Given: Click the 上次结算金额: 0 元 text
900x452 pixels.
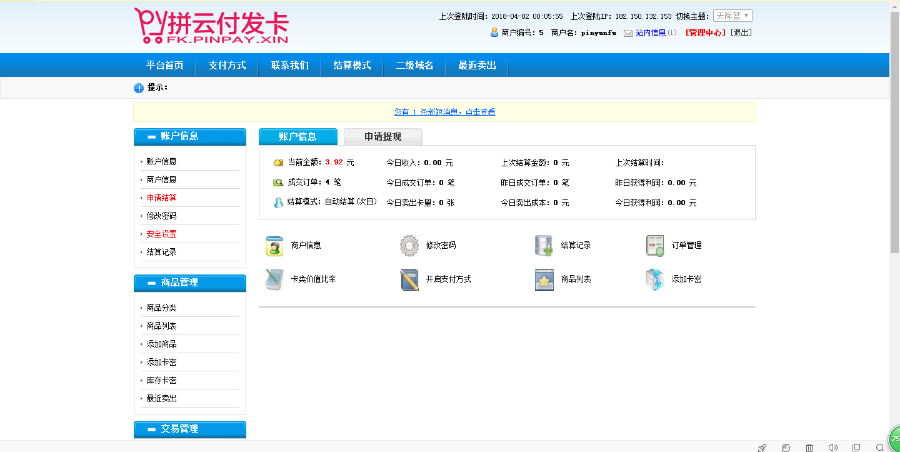Looking at the screenshot, I should point(535,163).
